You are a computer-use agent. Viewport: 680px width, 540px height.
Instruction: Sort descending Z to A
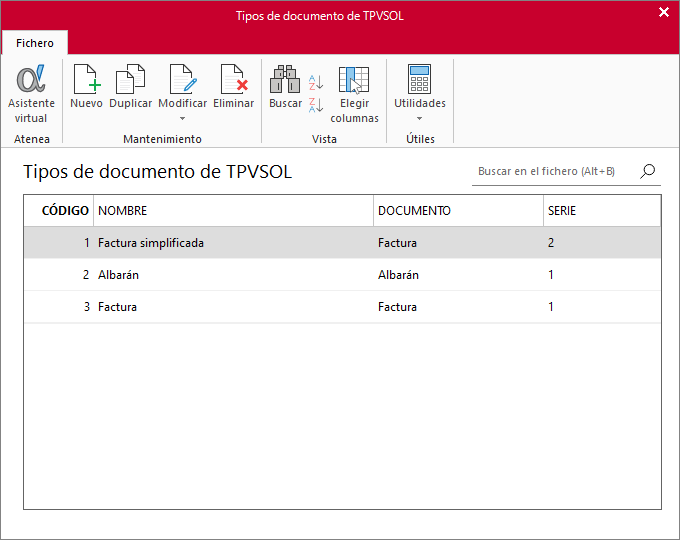click(316, 105)
